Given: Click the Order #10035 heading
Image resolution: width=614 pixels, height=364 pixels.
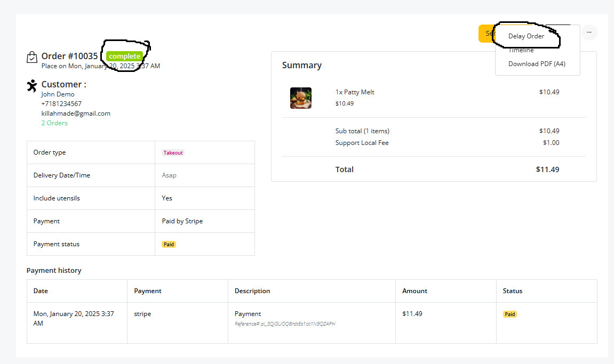Looking at the screenshot, I should tap(69, 56).
